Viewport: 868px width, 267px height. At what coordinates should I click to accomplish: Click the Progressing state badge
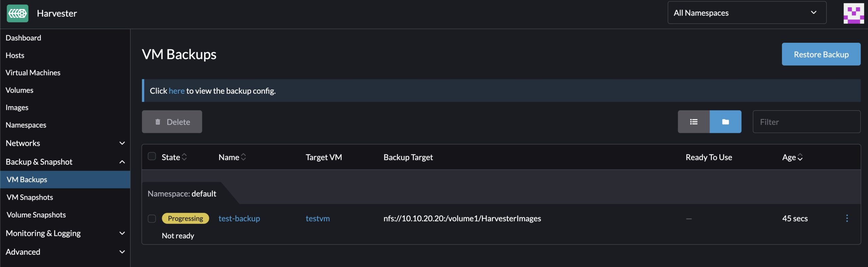(x=185, y=218)
